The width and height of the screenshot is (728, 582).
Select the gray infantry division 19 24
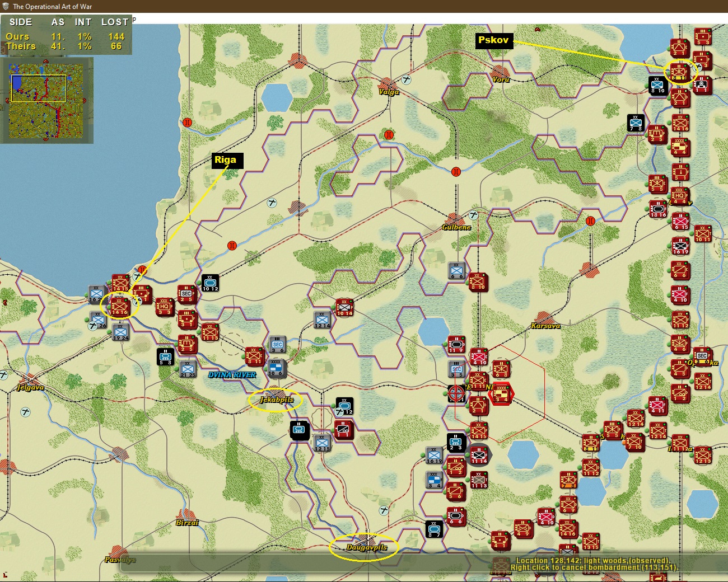pos(120,332)
